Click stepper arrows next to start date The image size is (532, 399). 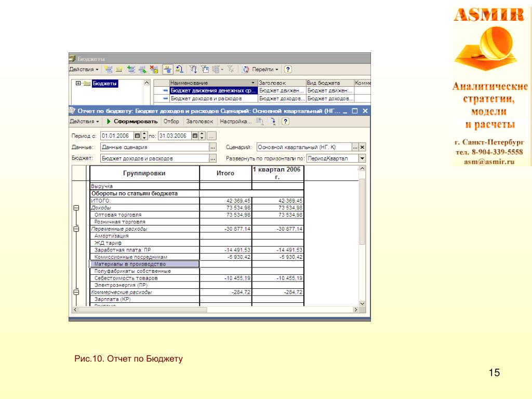[x=144, y=136]
